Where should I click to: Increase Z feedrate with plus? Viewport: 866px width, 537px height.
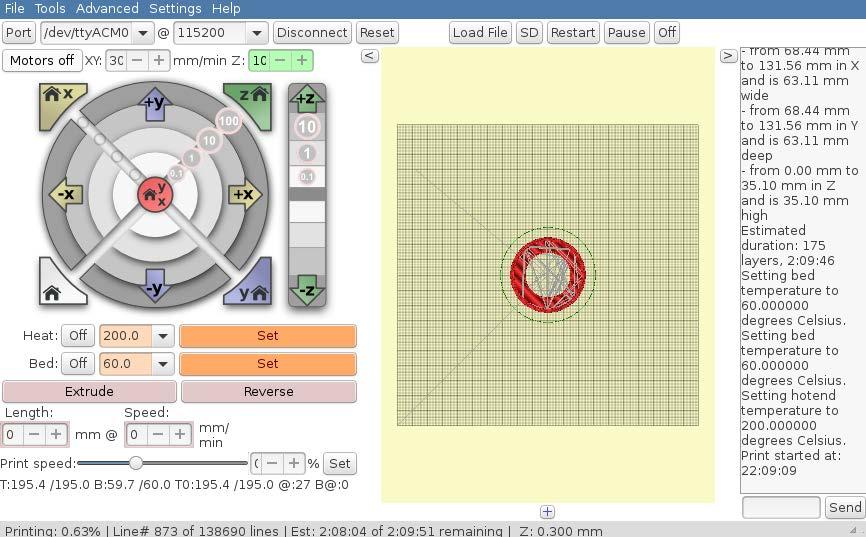pos(302,60)
